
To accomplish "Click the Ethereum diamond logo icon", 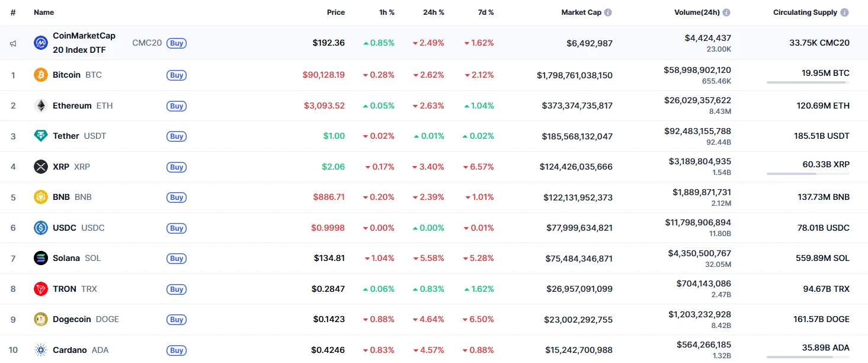I will point(41,106).
